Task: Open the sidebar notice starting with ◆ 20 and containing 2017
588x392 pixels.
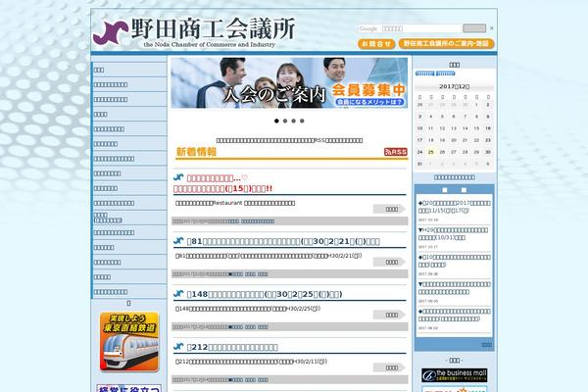Action: [x=454, y=207]
